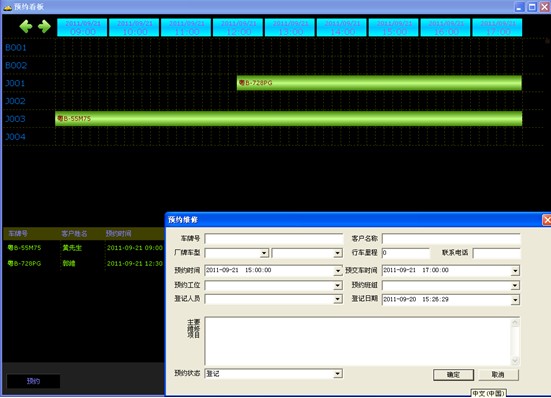Select list row 粤B-55M75
The width and height of the screenshot is (551, 398).
[x=84, y=248]
